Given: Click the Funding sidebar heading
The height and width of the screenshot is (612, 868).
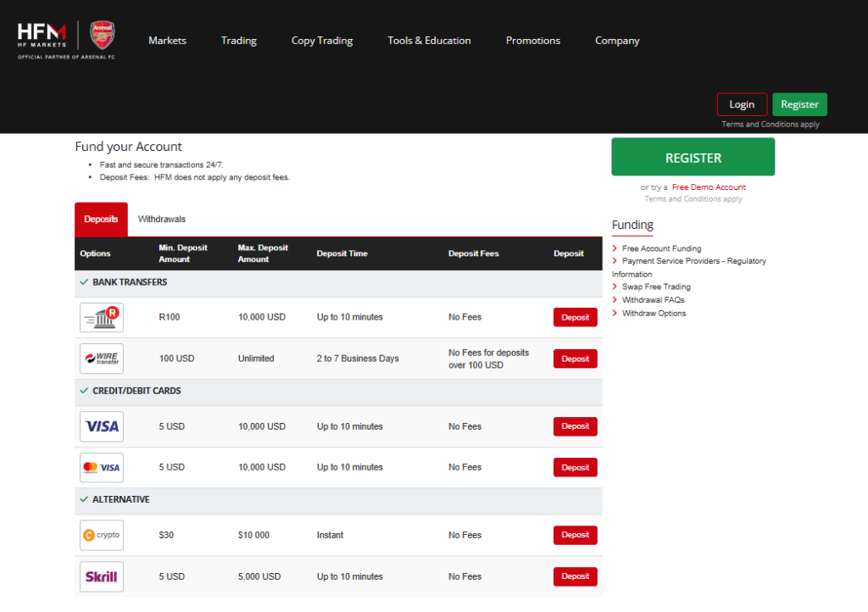Looking at the screenshot, I should (x=632, y=225).
